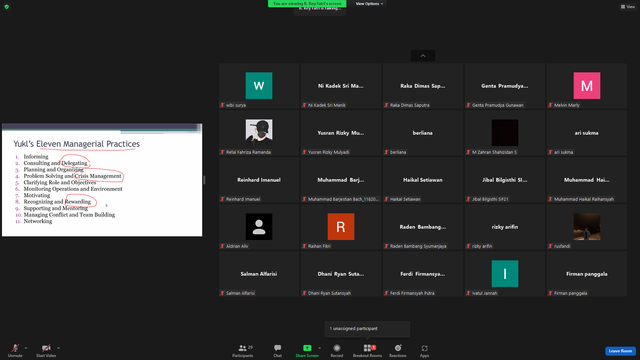Click the muted mic icon beside wibi surya
The image size is (640, 360).
pos(222,105)
